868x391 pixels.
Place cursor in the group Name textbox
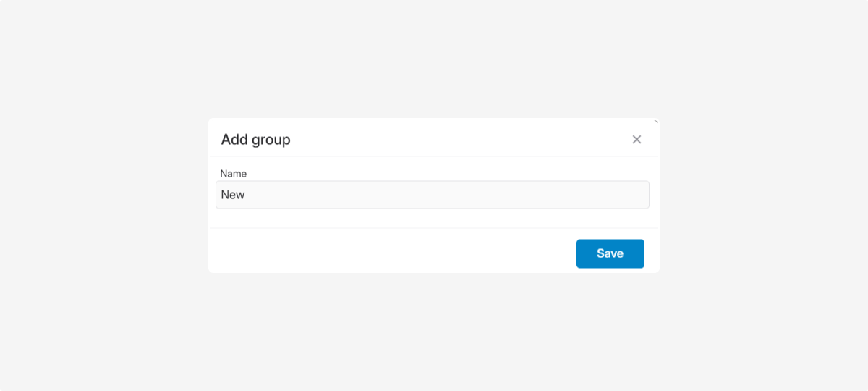pyautogui.click(x=432, y=195)
